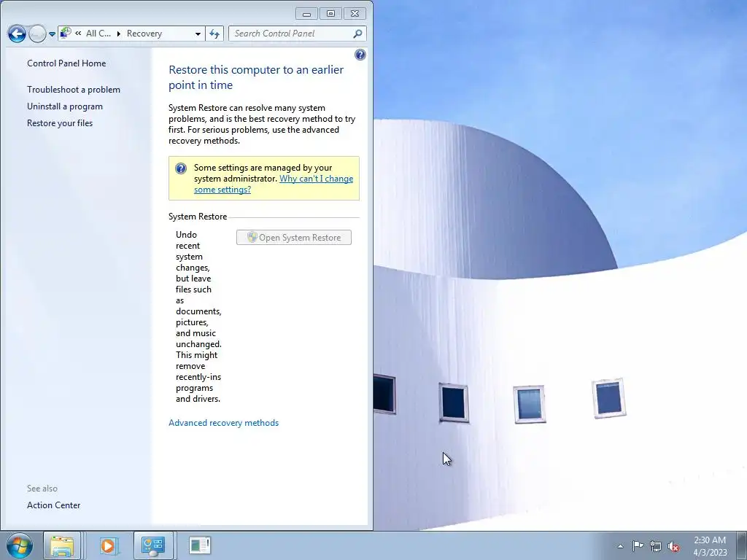Select the All C... breadcrumb
747x560 pixels.
(98, 34)
